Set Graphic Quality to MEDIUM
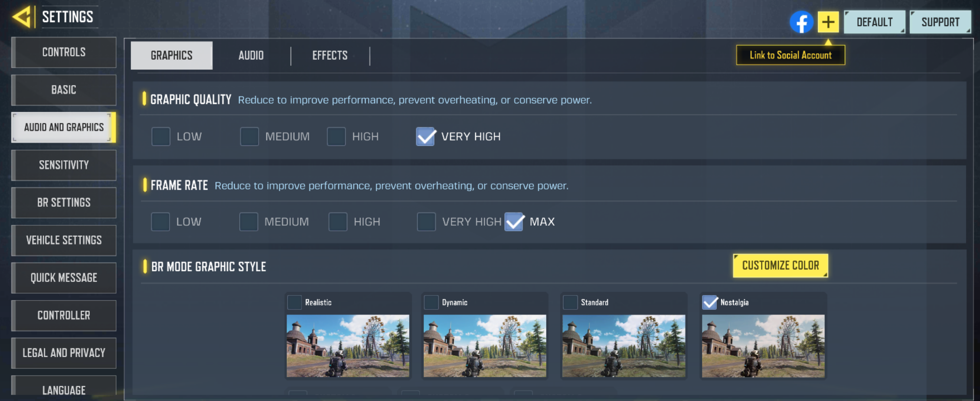980x401 pixels. (249, 137)
